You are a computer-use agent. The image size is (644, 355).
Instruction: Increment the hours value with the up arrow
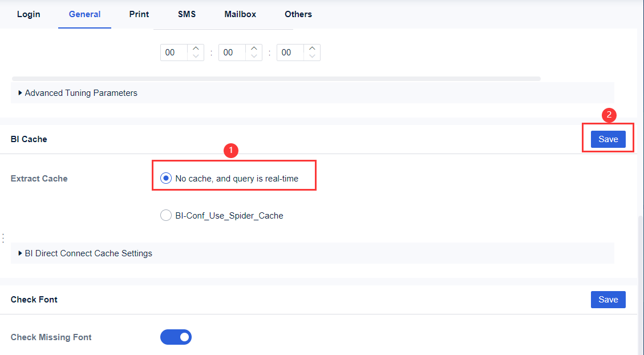click(x=196, y=49)
